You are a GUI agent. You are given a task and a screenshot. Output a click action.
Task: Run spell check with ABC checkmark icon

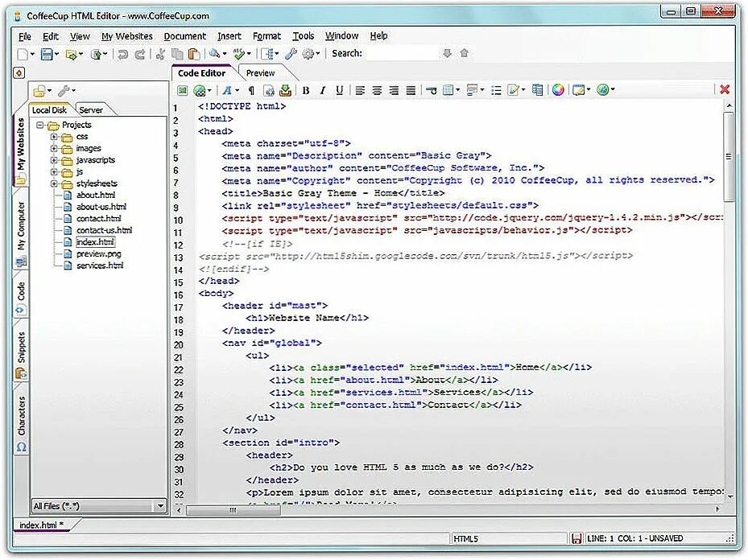point(238,54)
